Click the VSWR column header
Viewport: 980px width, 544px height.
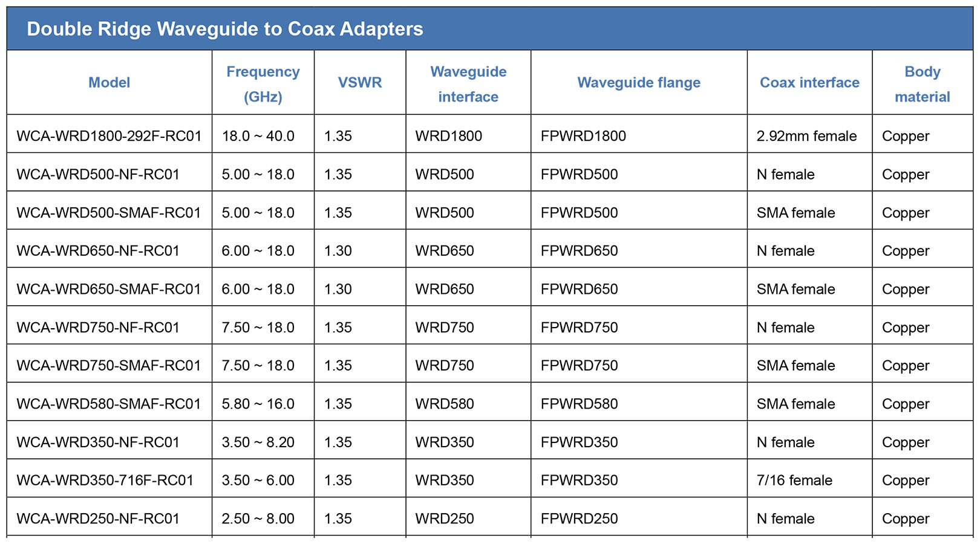click(360, 83)
